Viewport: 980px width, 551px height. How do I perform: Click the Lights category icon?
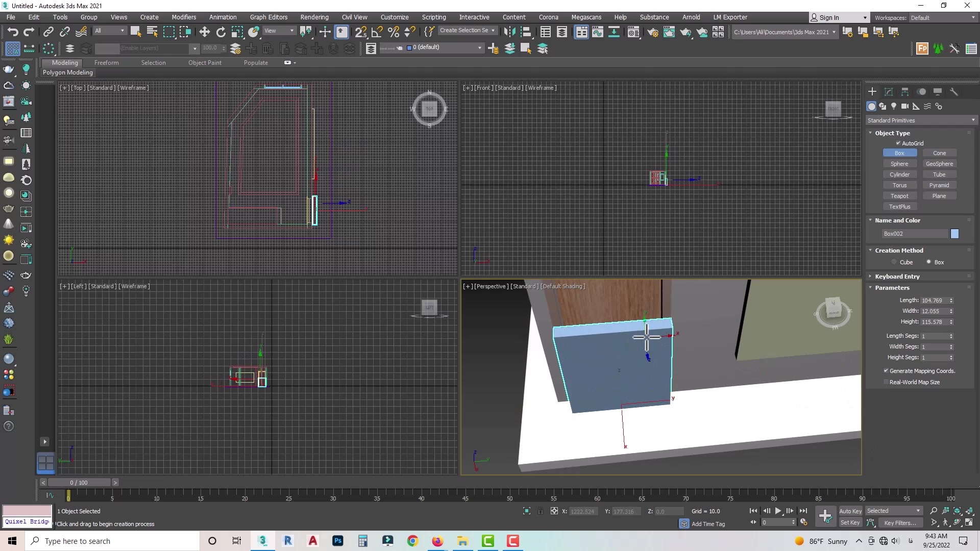click(x=894, y=106)
